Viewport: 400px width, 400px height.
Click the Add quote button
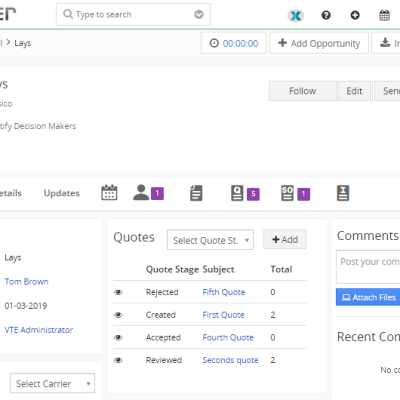(x=285, y=239)
